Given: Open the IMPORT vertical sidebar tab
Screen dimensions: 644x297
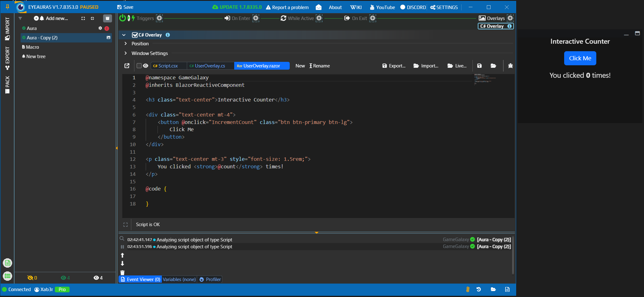Looking at the screenshot, I should pyautogui.click(x=7, y=29).
